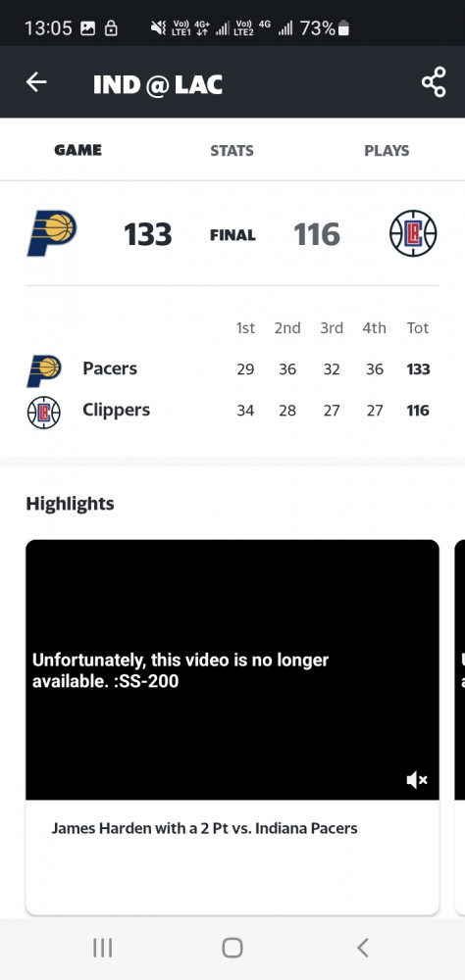
Task: Tap the large Pacers logo beside 133
Action: (52, 234)
